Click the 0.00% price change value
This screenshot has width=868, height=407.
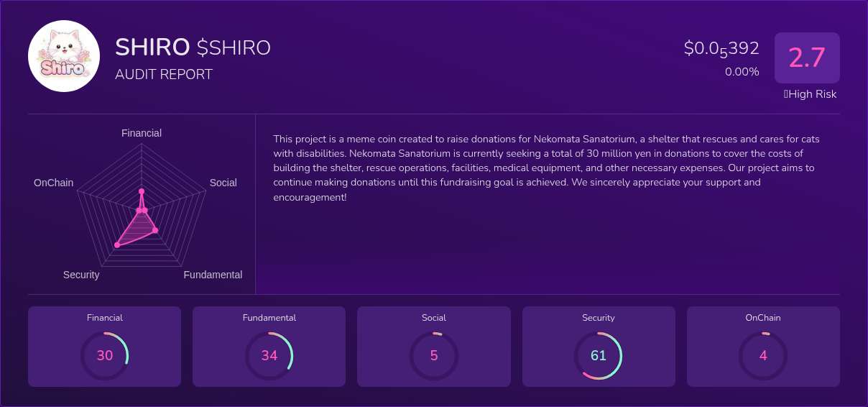click(x=742, y=72)
